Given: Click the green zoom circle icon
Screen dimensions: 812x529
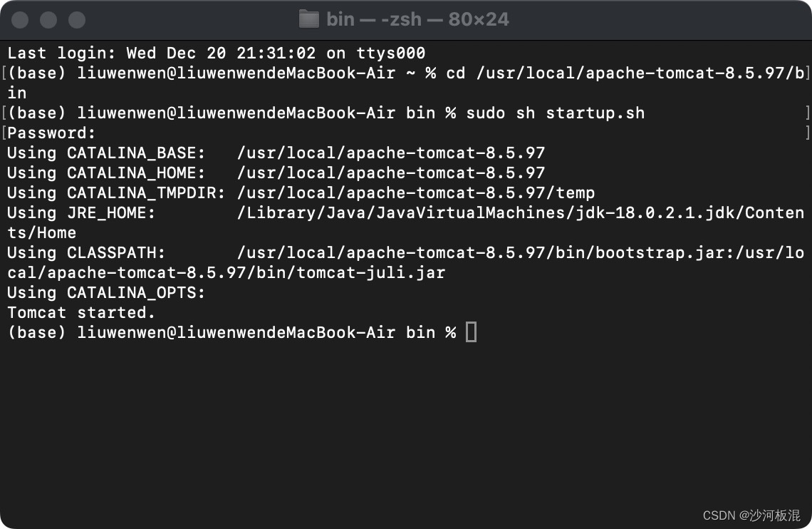Looking at the screenshot, I should [x=76, y=19].
